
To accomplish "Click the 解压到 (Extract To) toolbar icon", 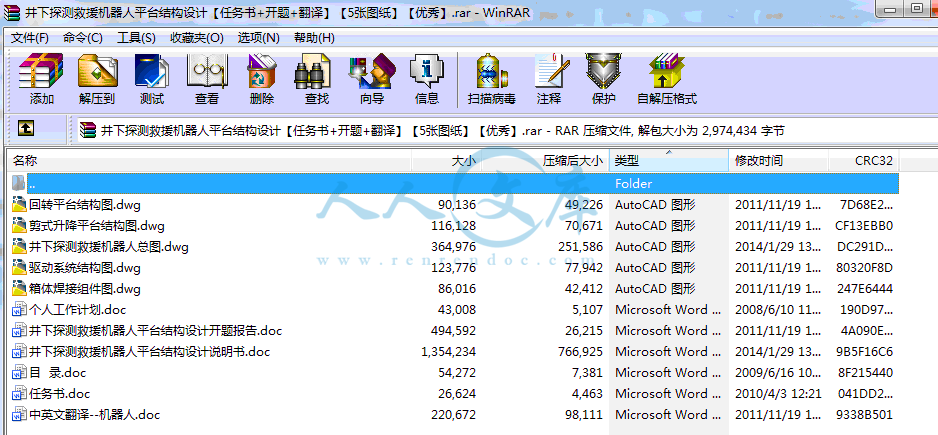I will [x=97, y=72].
